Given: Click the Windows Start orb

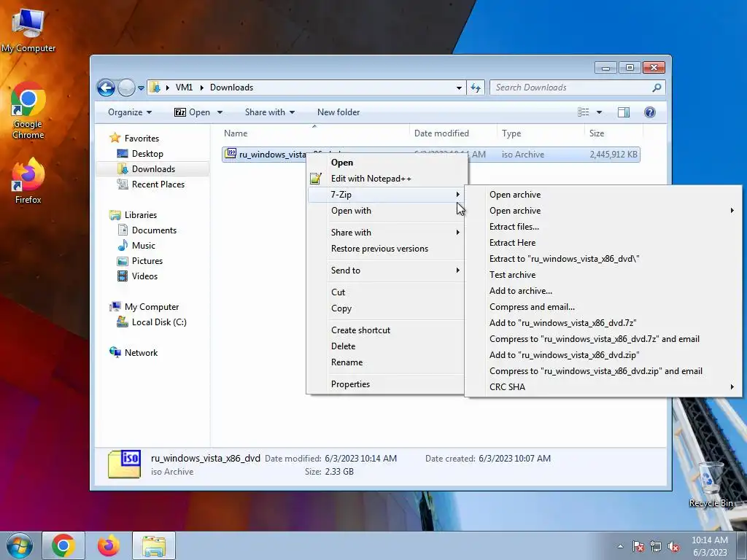Looking at the screenshot, I should tap(19, 545).
